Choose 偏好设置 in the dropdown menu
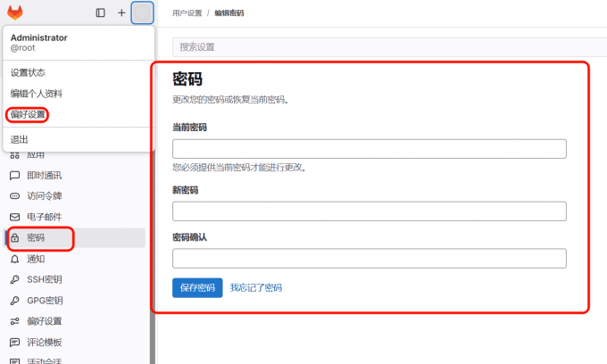Screen dimensions: 607x364 28,114
